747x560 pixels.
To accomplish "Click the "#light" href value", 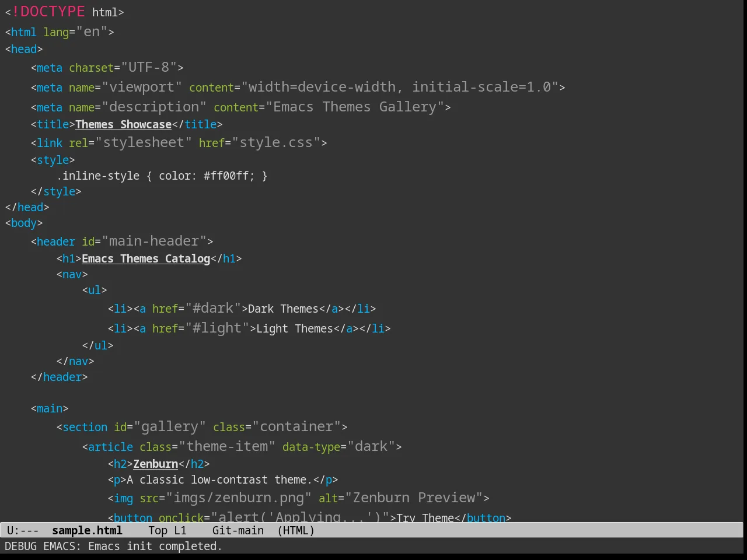I will [217, 328].
